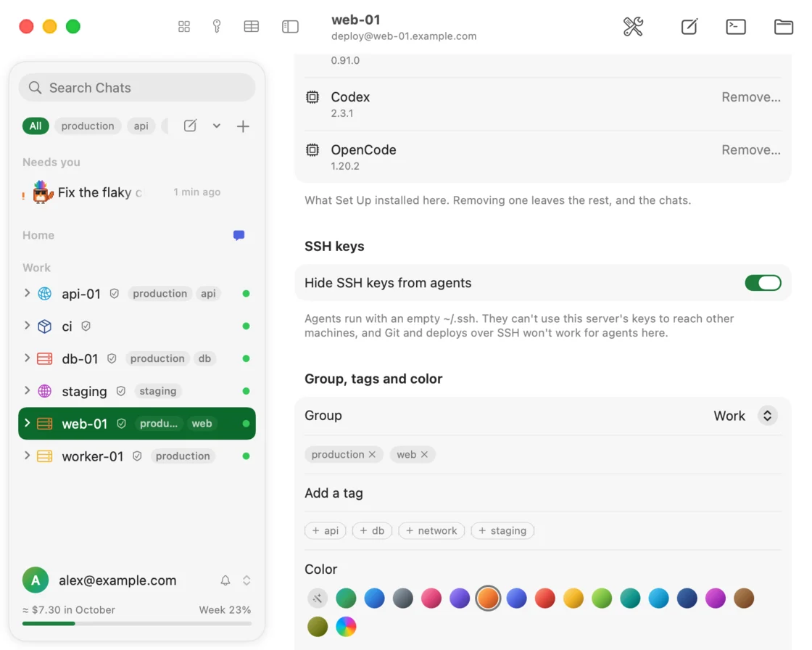Click the chat bubble icon next to Home
Viewport: 812px width, 650px height.
(x=239, y=235)
